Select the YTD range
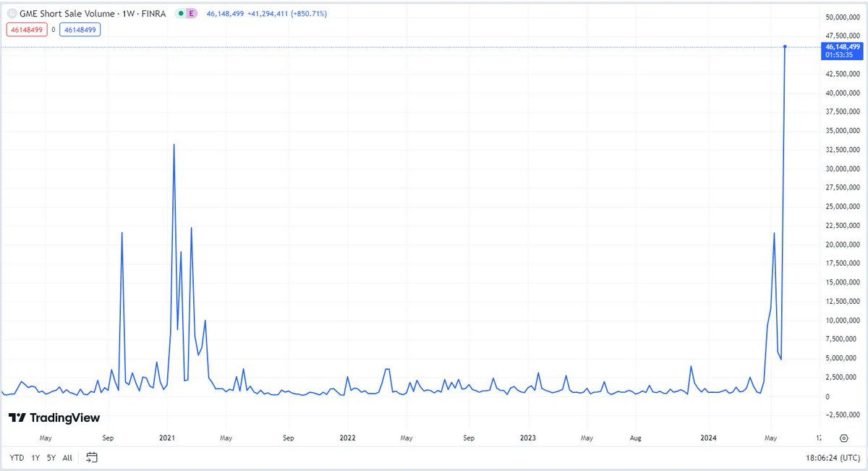The height and width of the screenshot is (471, 868). click(16, 457)
